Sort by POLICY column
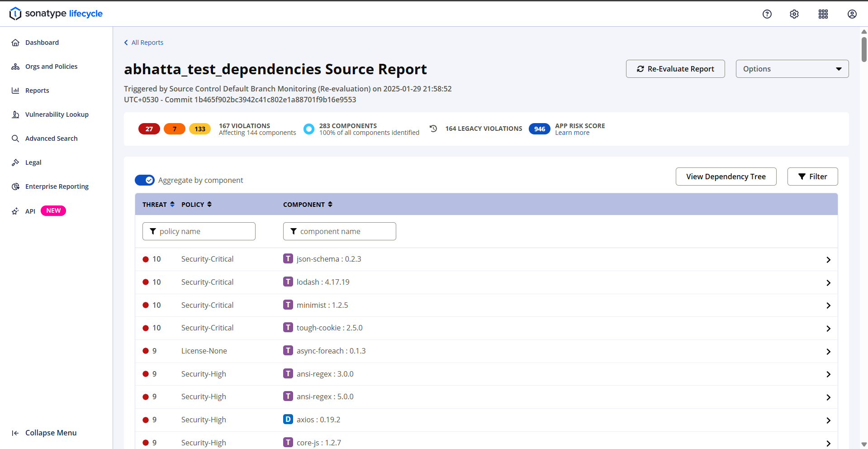This screenshot has width=868, height=449. click(x=196, y=205)
